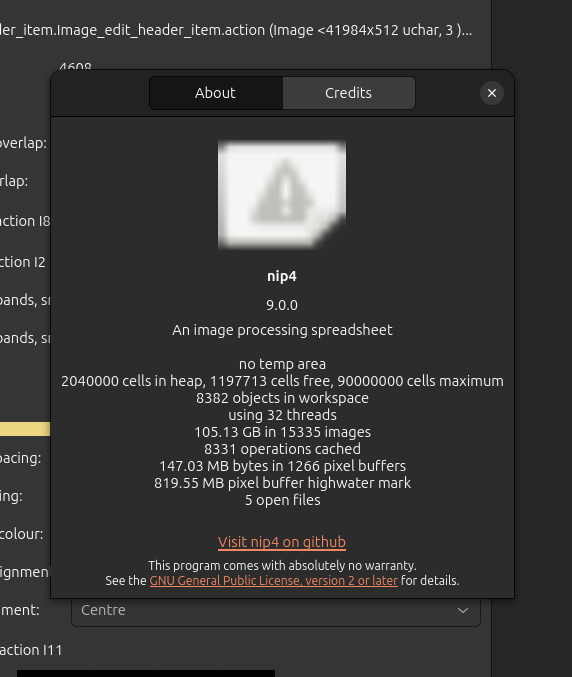The height and width of the screenshot is (677, 572).
Task: Click the 'overlap:' label in background window
Action: point(23,143)
